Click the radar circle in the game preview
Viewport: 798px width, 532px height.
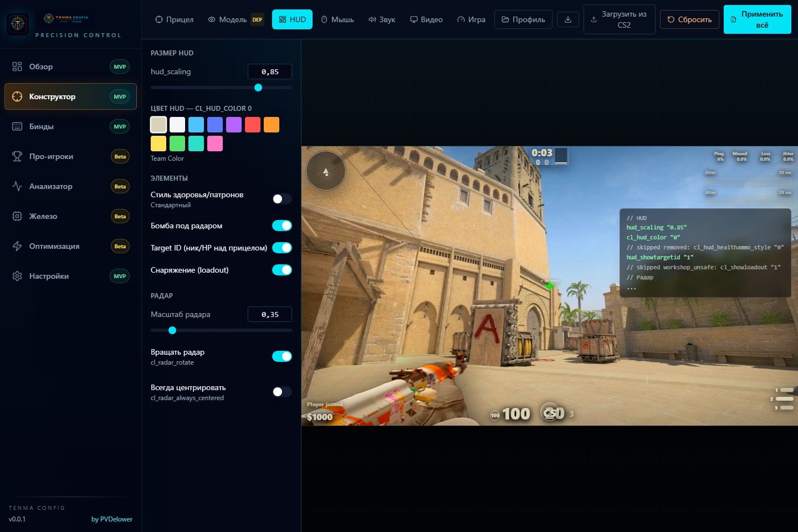coord(326,171)
